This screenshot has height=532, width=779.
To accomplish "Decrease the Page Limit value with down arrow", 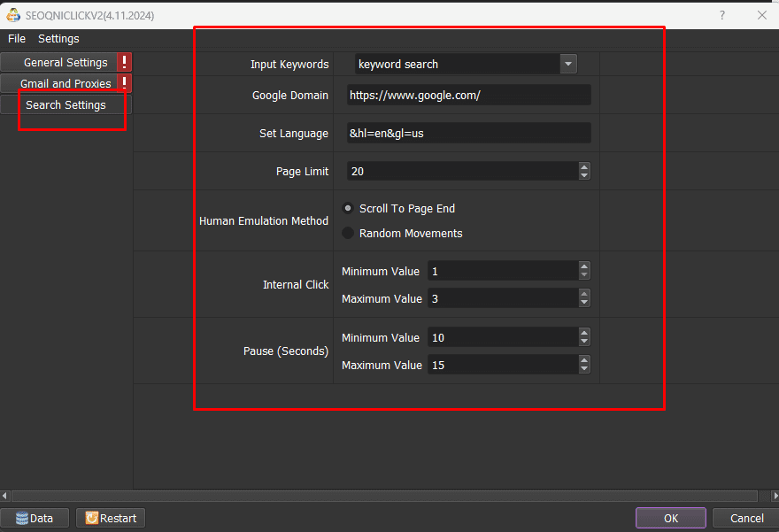I will click(584, 175).
